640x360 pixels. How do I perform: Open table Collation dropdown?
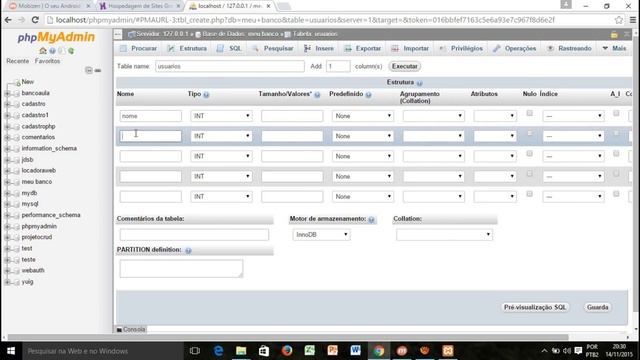pyautogui.click(x=444, y=235)
